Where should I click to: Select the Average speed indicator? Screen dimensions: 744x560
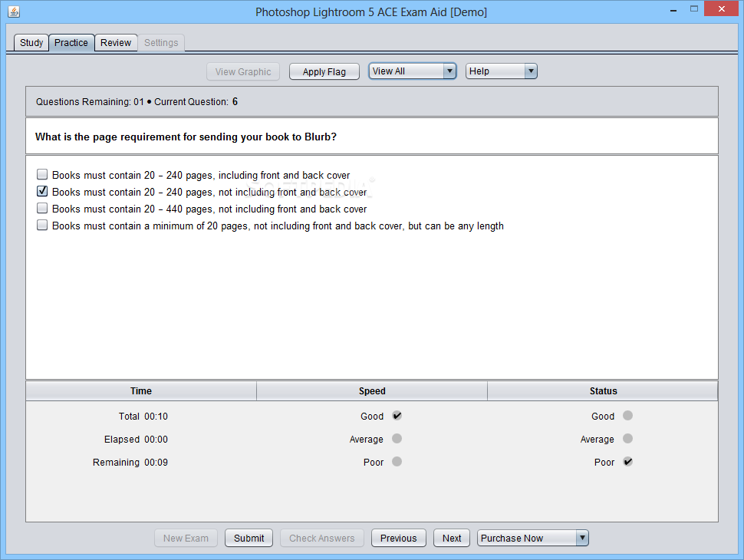(397, 439)
